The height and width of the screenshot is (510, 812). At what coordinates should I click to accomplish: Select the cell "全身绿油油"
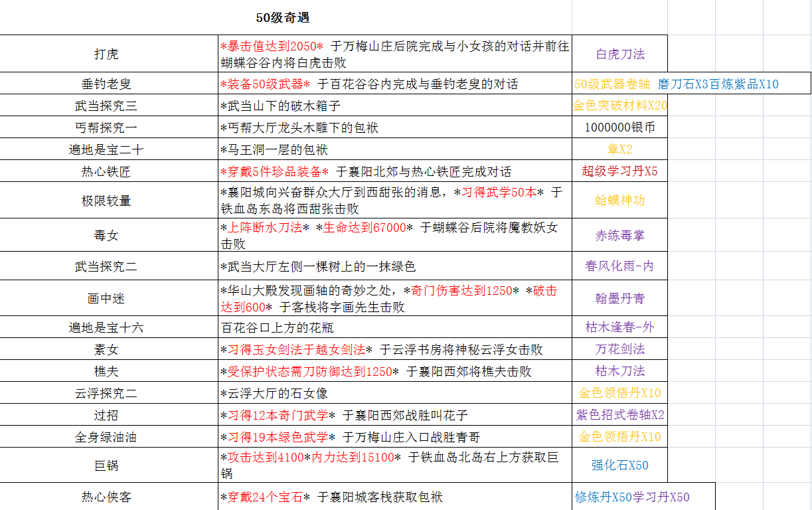pos(106,437)
